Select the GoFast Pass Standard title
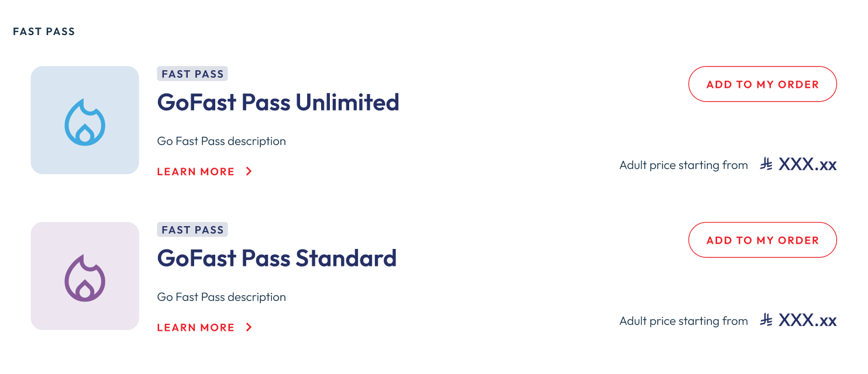This screenshot has height=374, width=868. tap(277, 258)
